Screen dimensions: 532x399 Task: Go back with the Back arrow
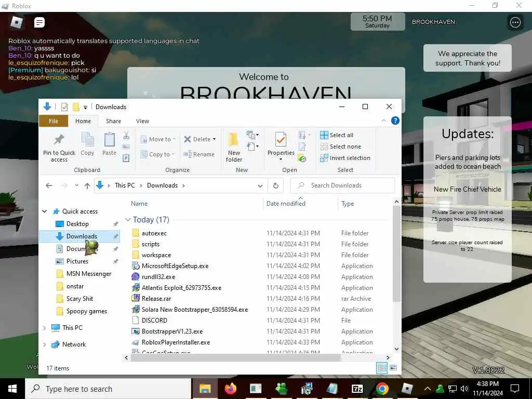(x=49, y=185)
